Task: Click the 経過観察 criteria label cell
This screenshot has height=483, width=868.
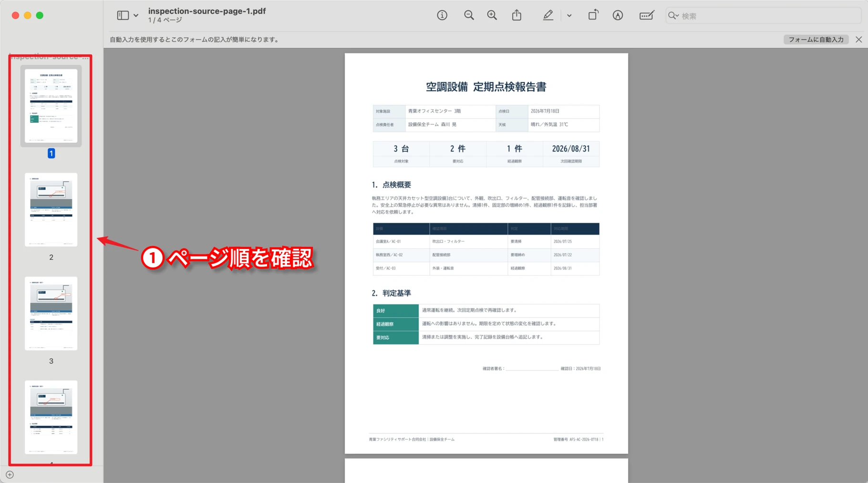Action: point(395,324)
